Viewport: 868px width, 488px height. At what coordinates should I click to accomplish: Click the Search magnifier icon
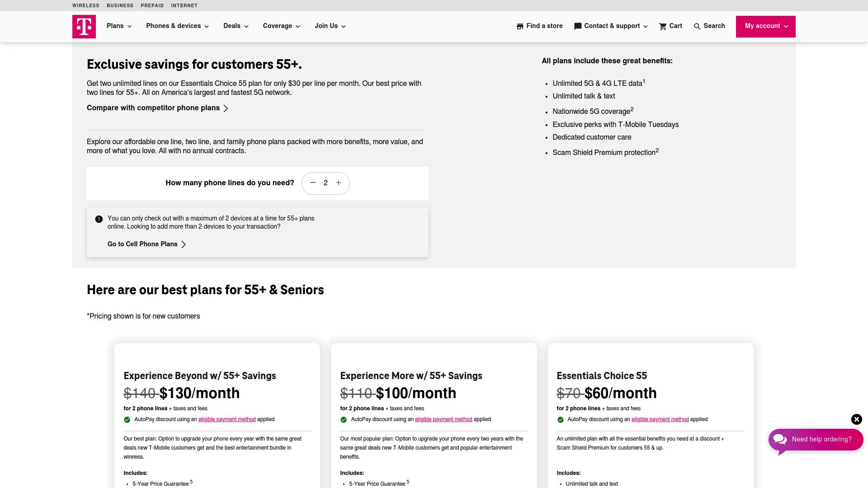tap(697, 26)
